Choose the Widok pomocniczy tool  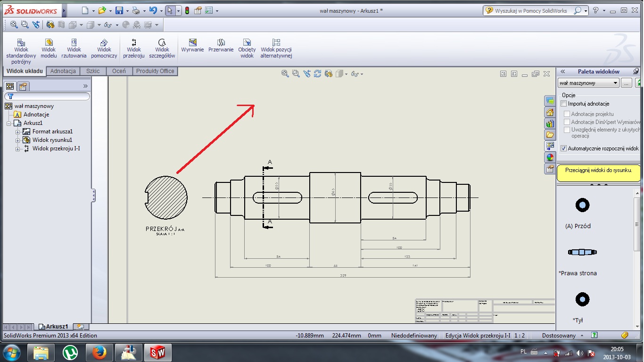pyautogui.click(x=104, y=49)
